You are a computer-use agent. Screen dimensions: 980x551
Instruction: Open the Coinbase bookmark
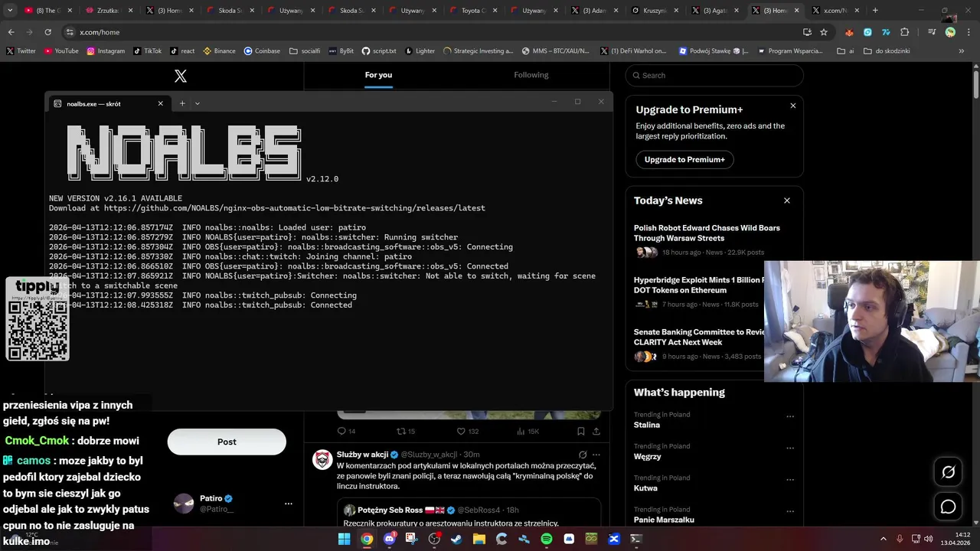click(x=262, y=51)
